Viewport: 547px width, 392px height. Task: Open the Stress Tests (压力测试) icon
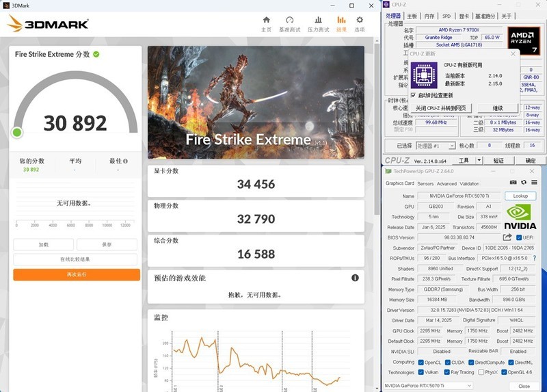point(318,20)
